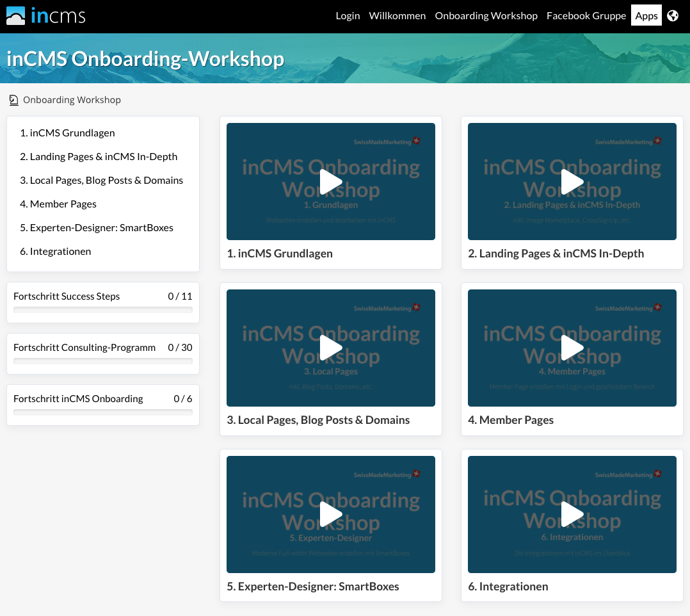This screenshot has height=616, width=690.
Task: Click the '0 / 11' progress count
Action: (x=180, y=296)
